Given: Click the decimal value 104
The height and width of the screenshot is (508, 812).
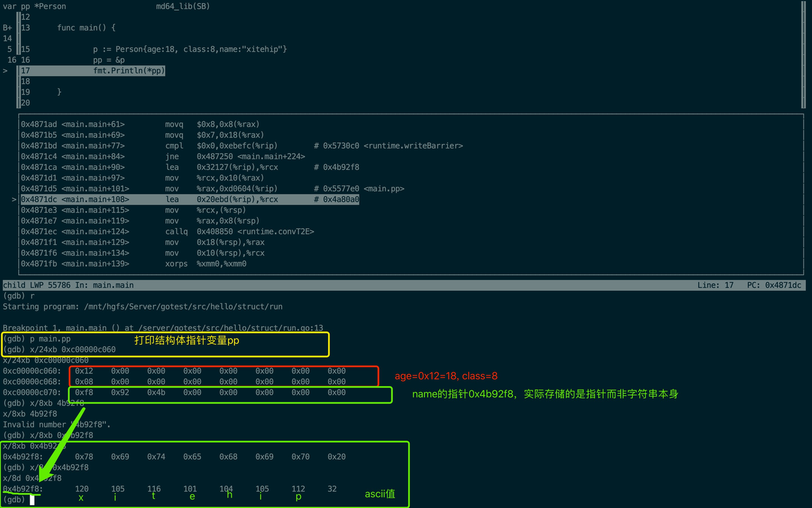Looking at the screenshot, I should click(226, 489).
